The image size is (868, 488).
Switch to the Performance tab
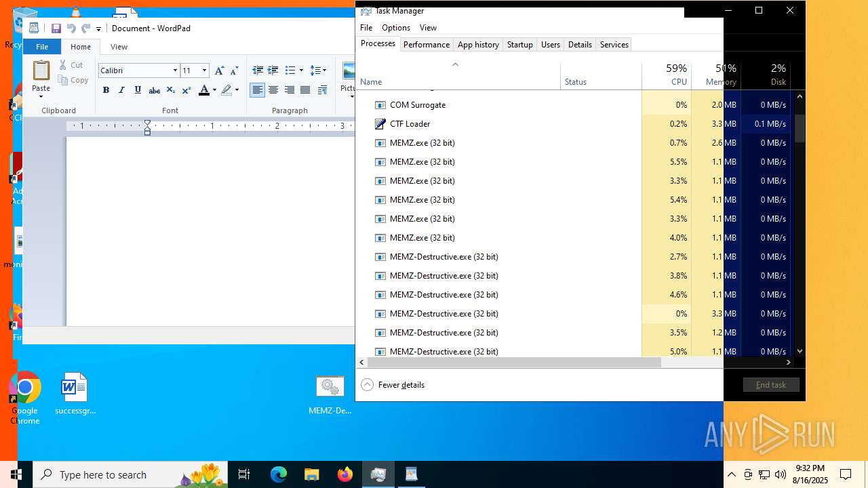coord(427,45)
